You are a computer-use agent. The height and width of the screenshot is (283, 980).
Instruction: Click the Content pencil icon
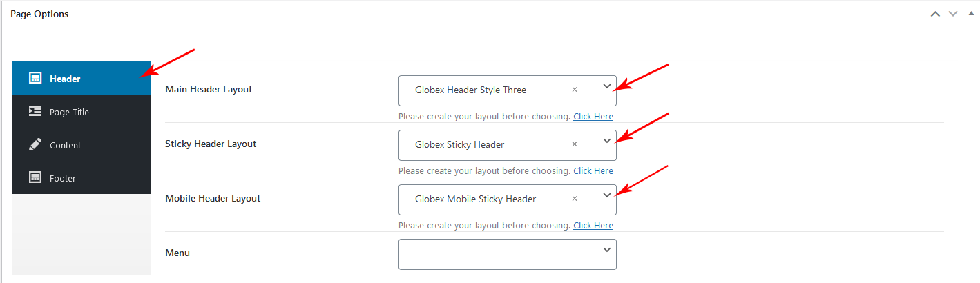[x=35, y=144]
